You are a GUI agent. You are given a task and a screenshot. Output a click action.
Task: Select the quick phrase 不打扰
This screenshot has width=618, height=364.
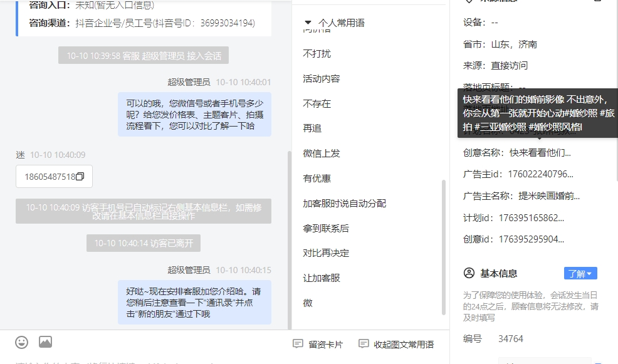pyautogui.click(x=317, y=54)
